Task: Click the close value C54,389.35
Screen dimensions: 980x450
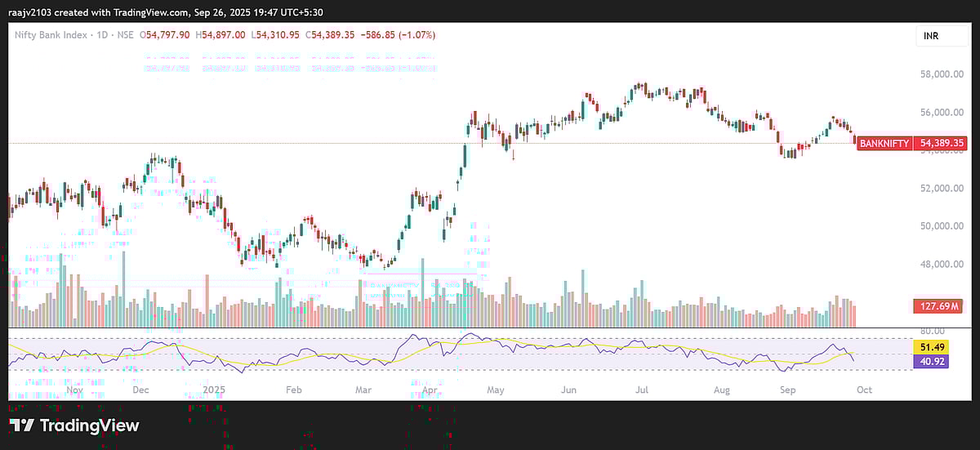Action: pos(332,35)
